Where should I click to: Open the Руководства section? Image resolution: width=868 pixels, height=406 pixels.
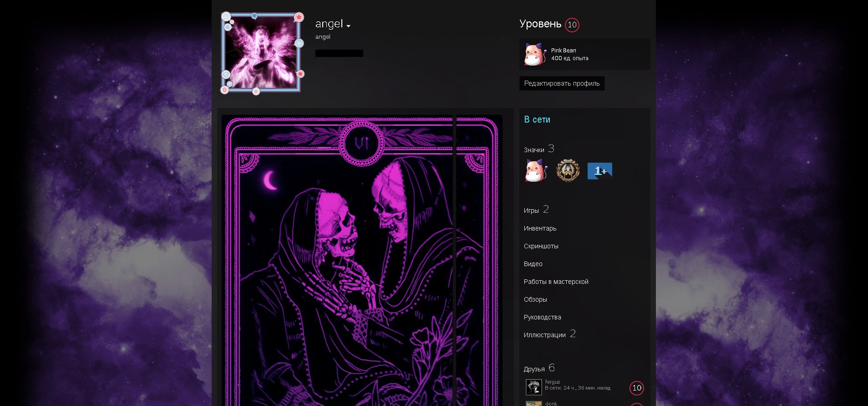pyautogui.click(x=542, y=317)
